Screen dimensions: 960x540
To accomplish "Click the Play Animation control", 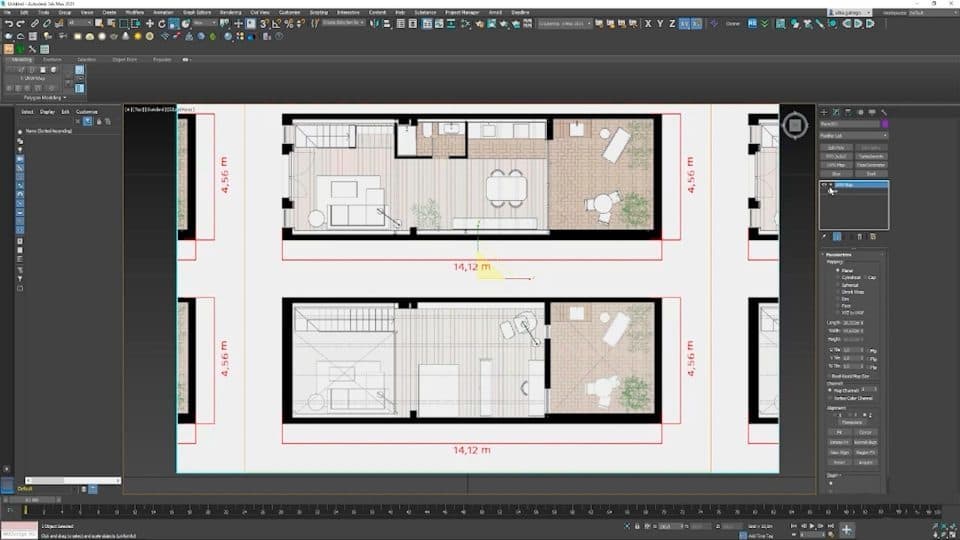I will (x=812, y=526).
